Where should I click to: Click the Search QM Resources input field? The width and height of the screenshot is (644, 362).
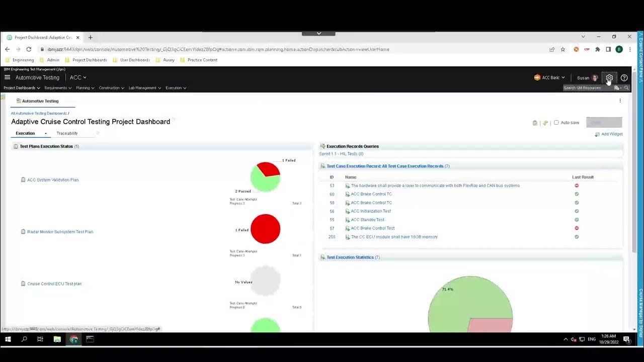(x=588, y=88)
